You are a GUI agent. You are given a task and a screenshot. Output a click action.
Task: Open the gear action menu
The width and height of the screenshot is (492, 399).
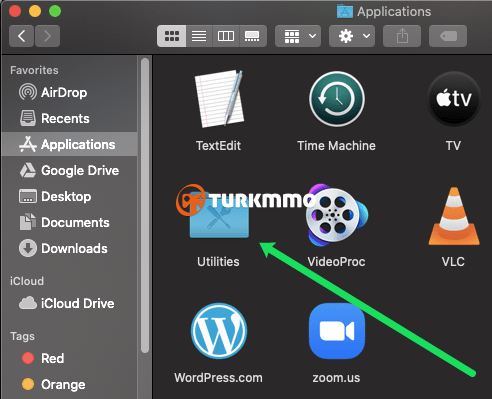pos(352,36)
